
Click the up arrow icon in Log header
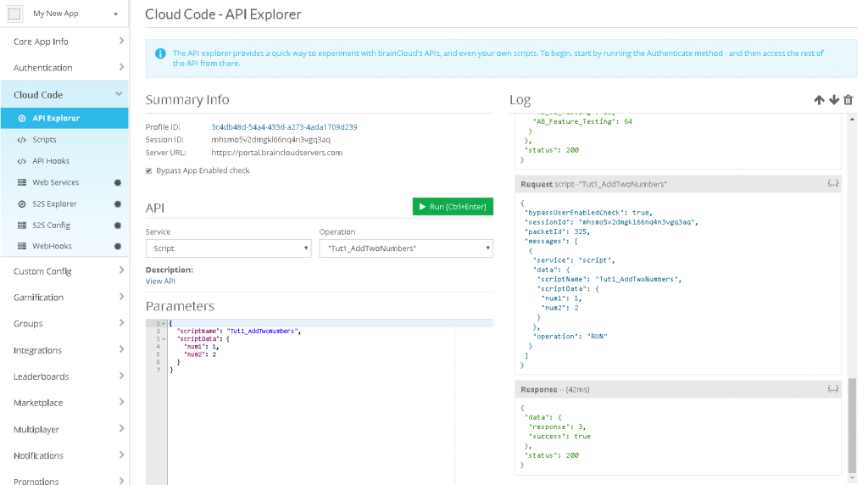tap(819, 100)
